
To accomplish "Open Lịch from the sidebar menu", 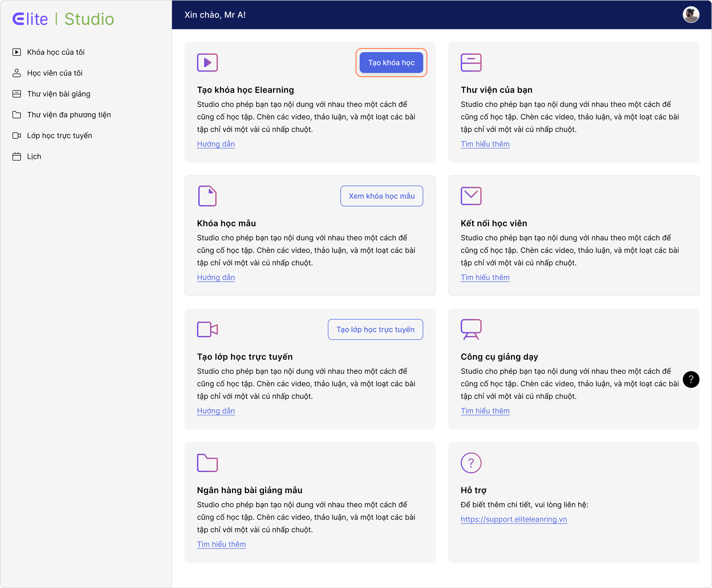I will tap(34, 156).
